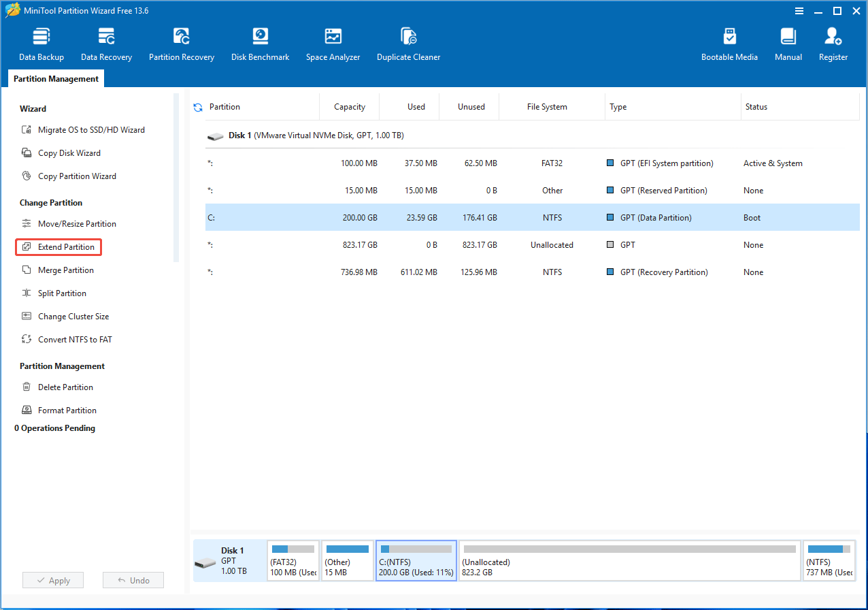
Task: Create Bootable Media
Action: point(729,42)
